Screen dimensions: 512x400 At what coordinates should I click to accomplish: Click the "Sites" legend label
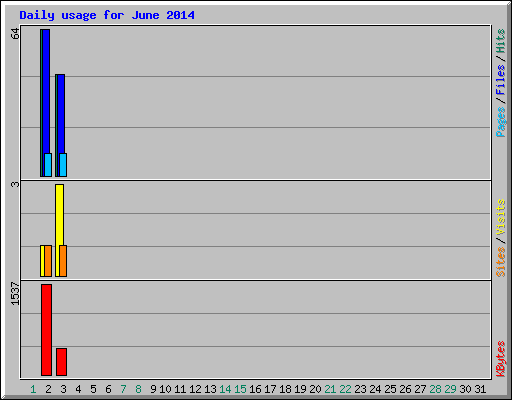click(500, 262)
